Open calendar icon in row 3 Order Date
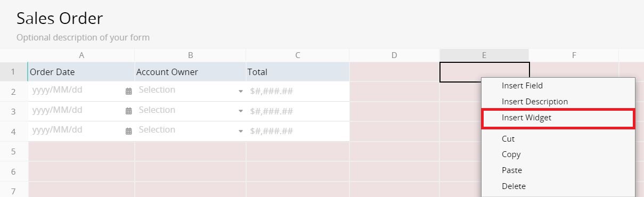Viewport: 644px width, 197px height. (x=128, y=111)
